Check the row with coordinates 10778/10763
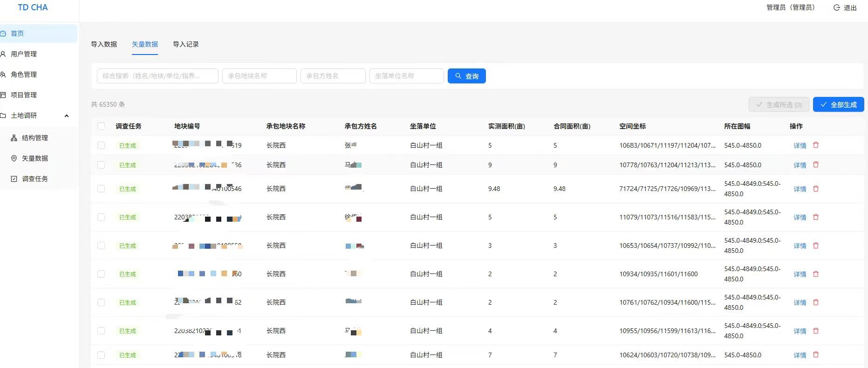 pos(101,165)
